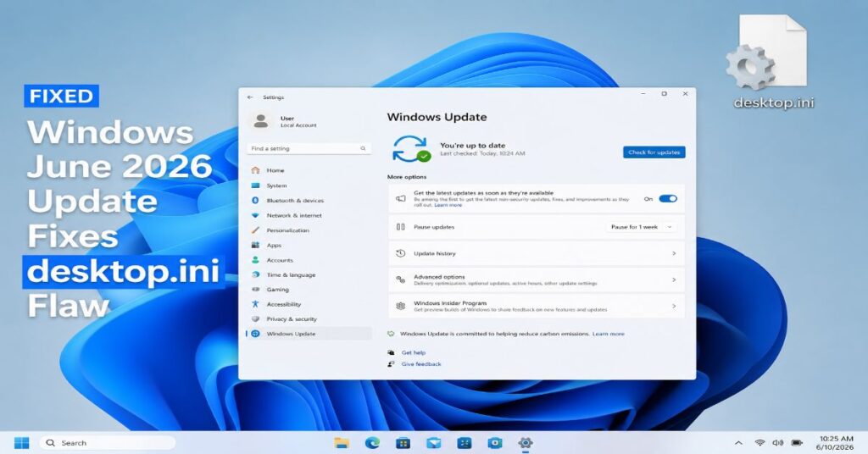
Task: Click the Privacy & security shield icon
Action: [x=255, y=319]
